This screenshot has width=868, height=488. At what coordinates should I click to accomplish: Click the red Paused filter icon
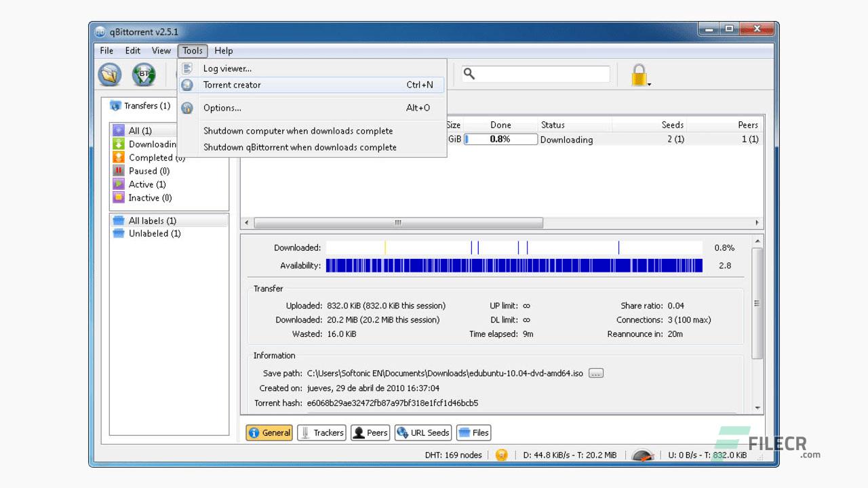119,171
